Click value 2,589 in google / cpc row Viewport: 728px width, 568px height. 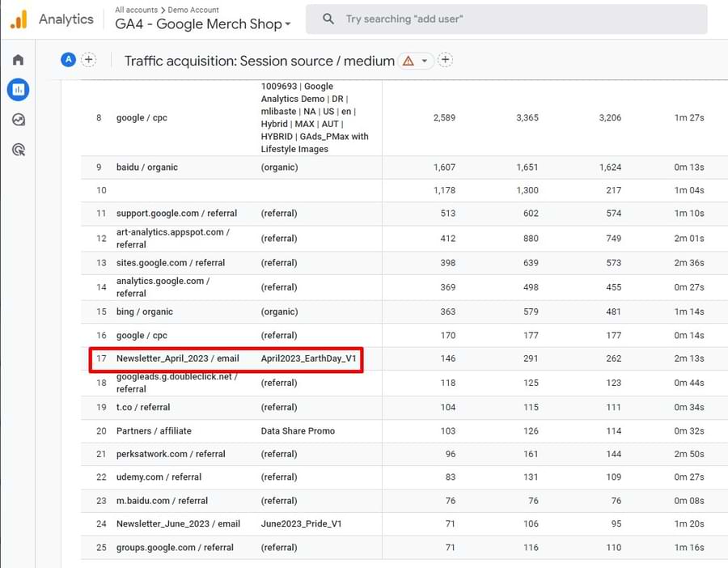(x=444, y=118)
